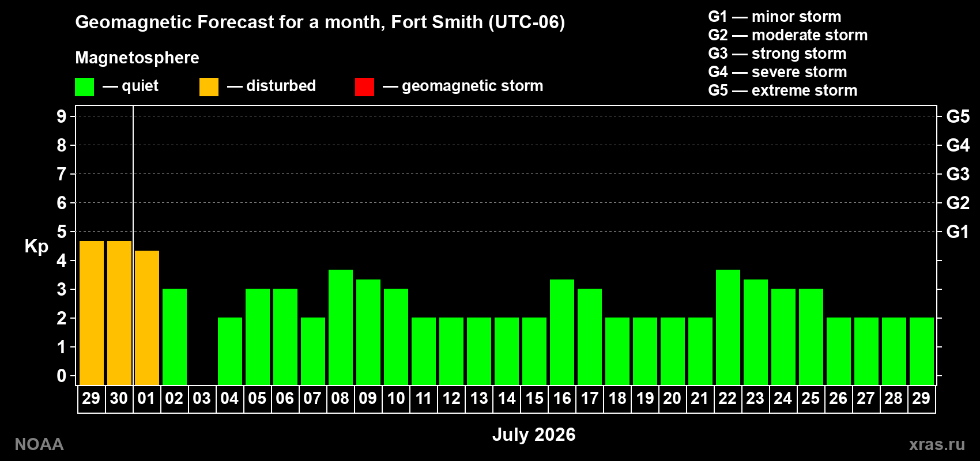This screenshot has width=980, height=461.
Task: Click the right axis G5 label
Action: [958, 116]
